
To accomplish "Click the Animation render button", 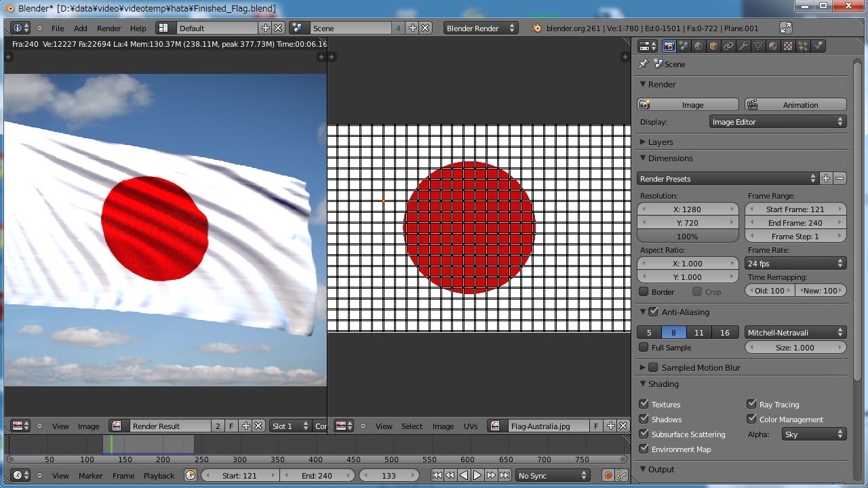I will (x=795, y=104).
